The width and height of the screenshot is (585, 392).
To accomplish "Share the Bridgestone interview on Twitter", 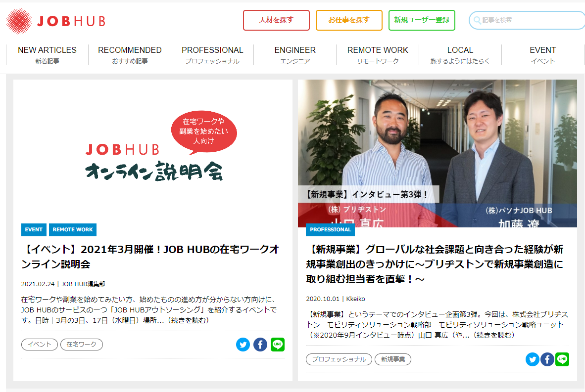I will pyautogui.click(x=533, y=359).
